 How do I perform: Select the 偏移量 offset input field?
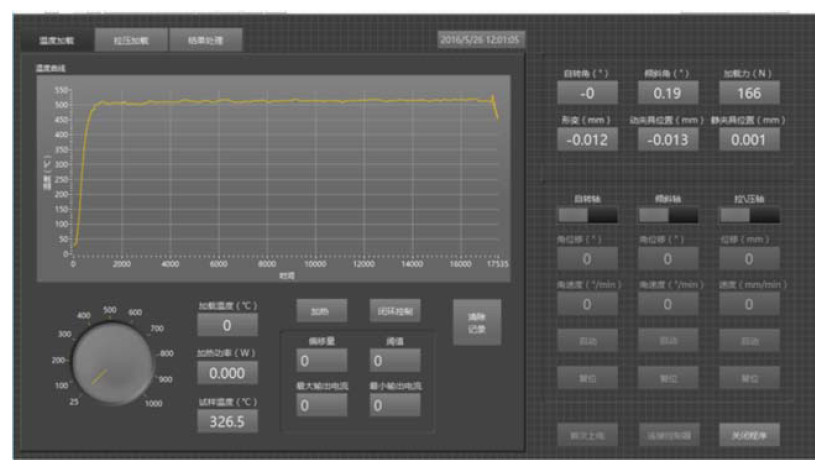[321, 360]
